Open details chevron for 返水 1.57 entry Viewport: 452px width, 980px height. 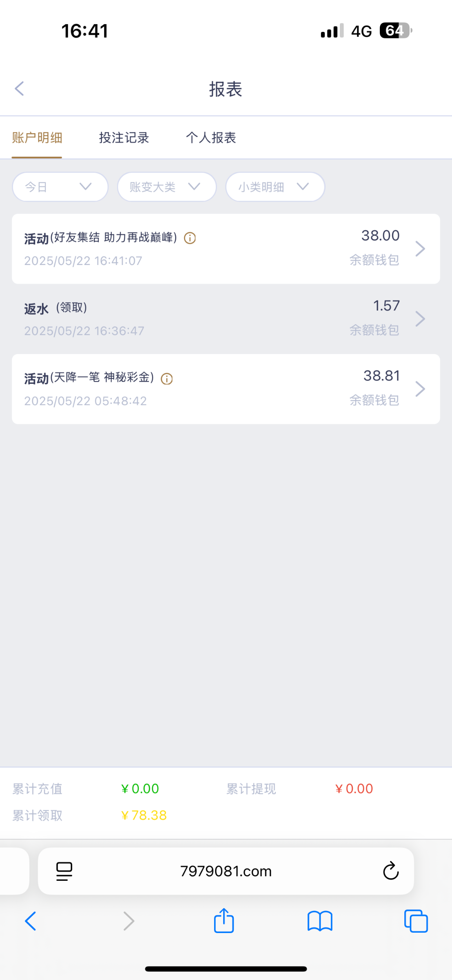click(420, 319)
